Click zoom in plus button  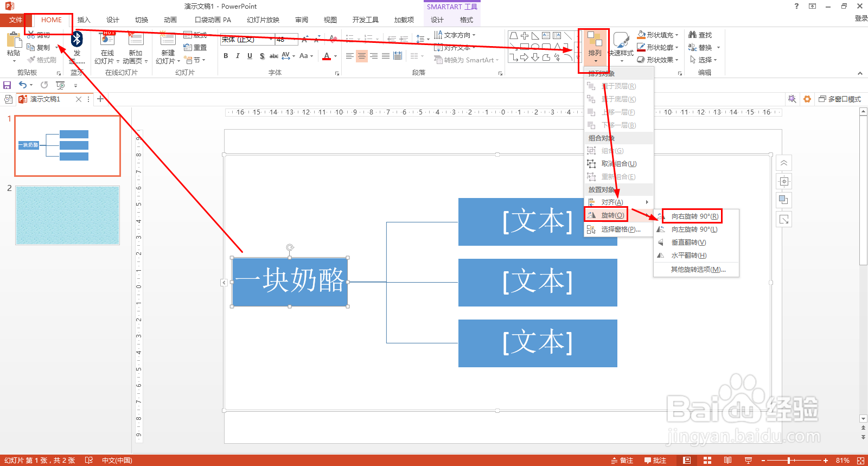click(826, 461)
